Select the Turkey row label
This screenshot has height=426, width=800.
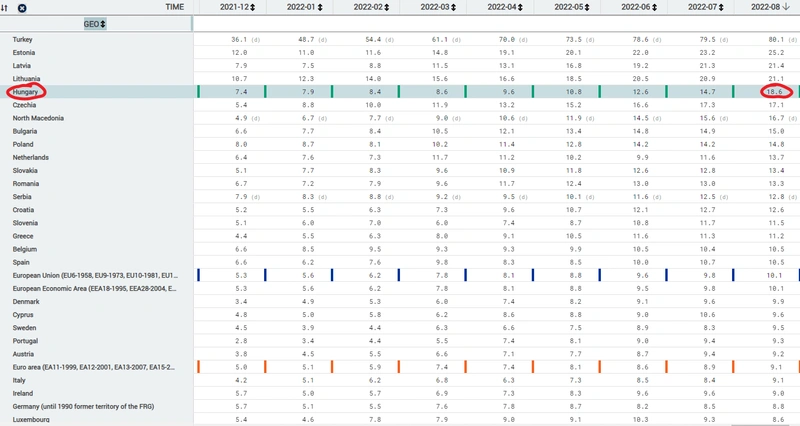(x=22, y=39)
